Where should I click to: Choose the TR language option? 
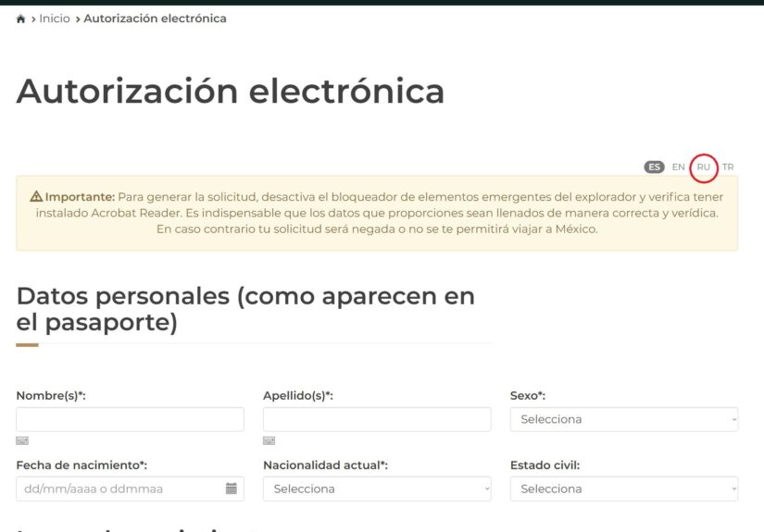point(728,167)
